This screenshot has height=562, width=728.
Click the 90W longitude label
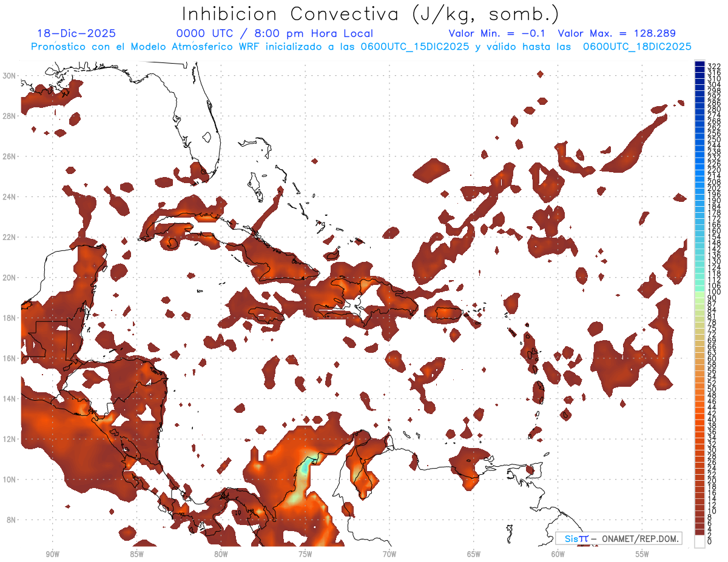click(53, 554)
